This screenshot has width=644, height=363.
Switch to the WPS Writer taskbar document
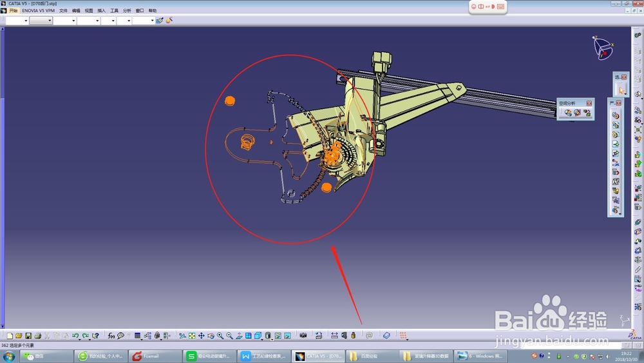click(263, 356)
